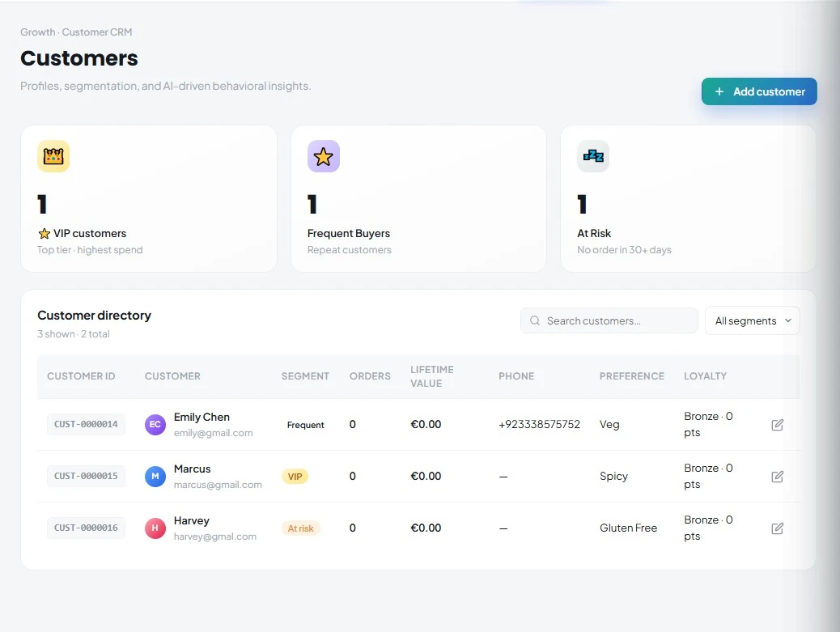Click the Veg preference for Emily Chen
Screen dimensions: 840x632
pos(609,424)
